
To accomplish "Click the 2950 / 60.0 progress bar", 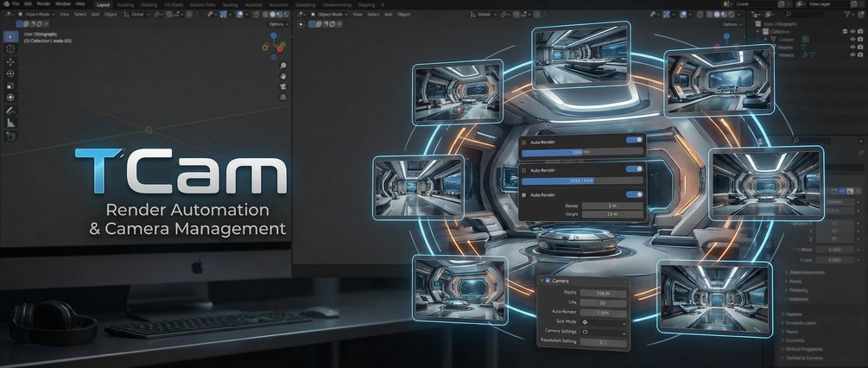I will pos(582,181).
